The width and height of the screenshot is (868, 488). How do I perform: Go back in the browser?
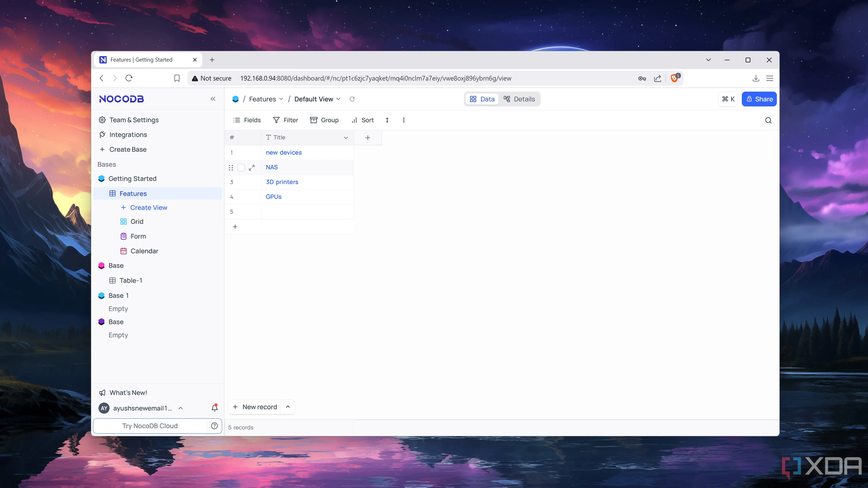click(x=101, y=78)
